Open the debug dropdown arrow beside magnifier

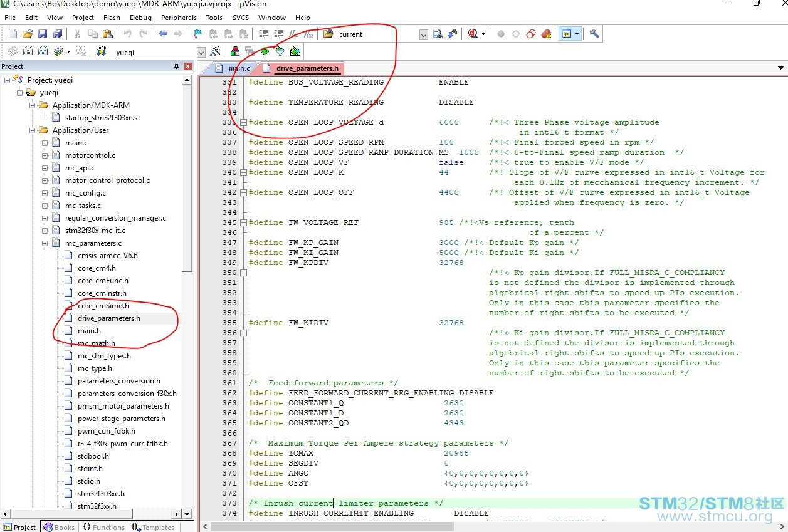[483, 34]
